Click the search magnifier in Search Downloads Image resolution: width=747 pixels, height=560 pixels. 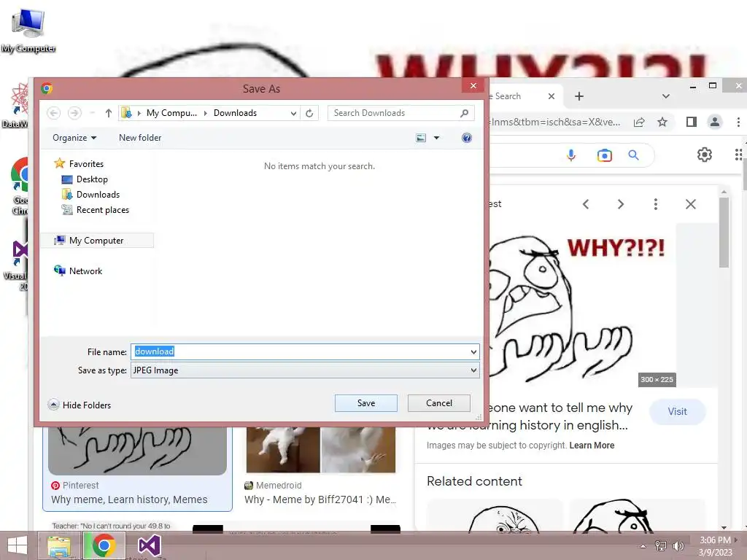click(x=465, y=113)
